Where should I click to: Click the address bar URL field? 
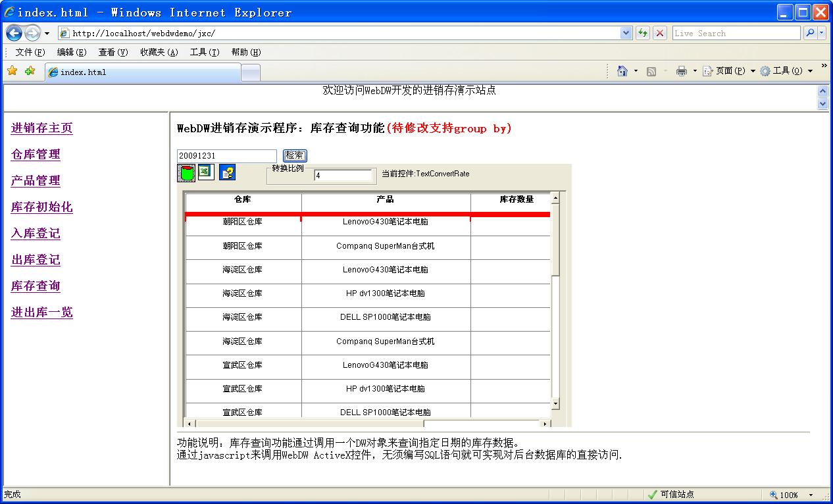(x=339, y=33)
